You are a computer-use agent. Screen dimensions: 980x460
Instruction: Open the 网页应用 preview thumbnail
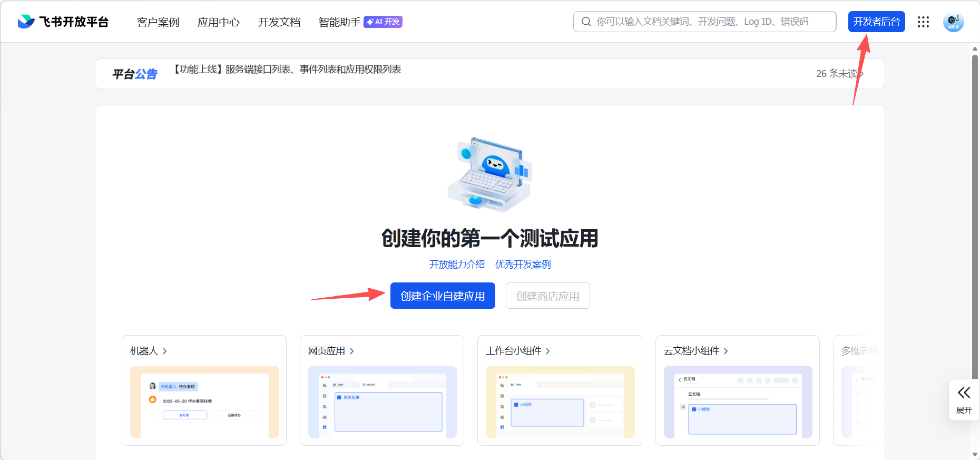click(383, 402)
